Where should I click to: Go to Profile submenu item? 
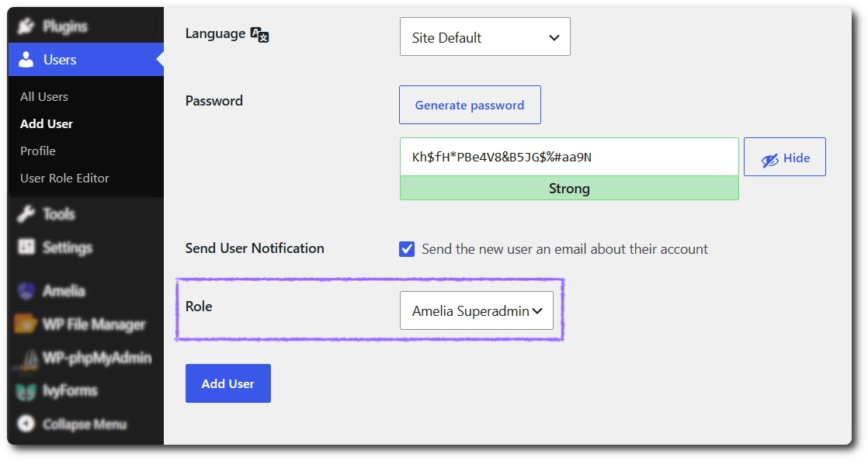[x=37, y=151]
